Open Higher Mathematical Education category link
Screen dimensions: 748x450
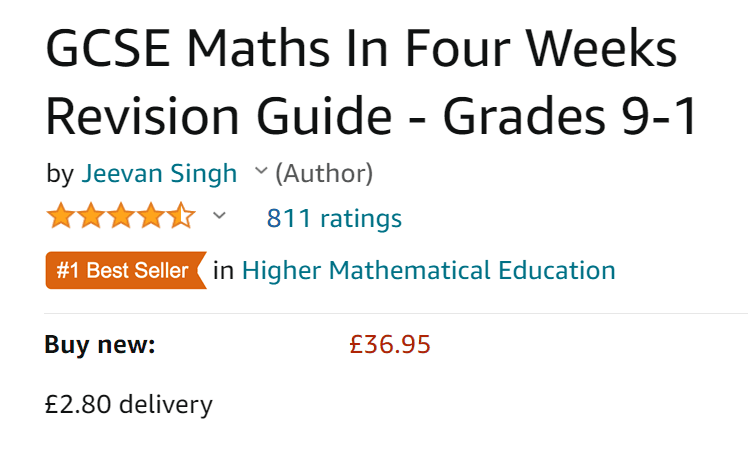[428, 271]
